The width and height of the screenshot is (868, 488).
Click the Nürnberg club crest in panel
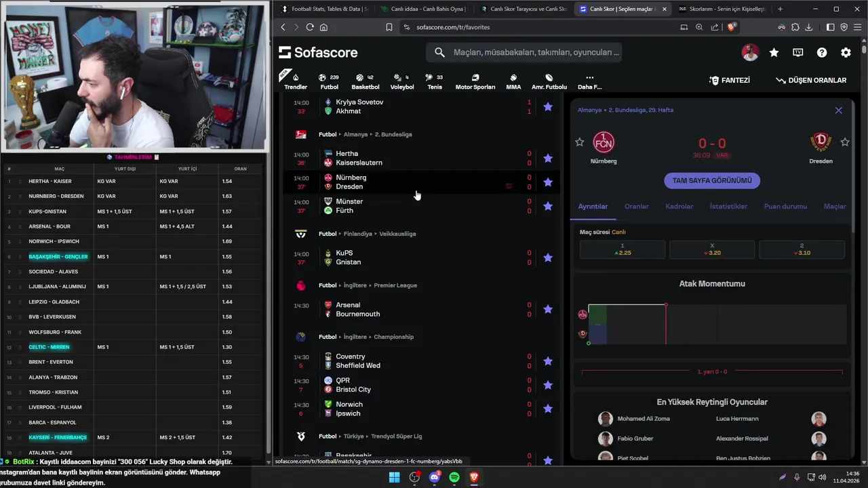point(604,142)
